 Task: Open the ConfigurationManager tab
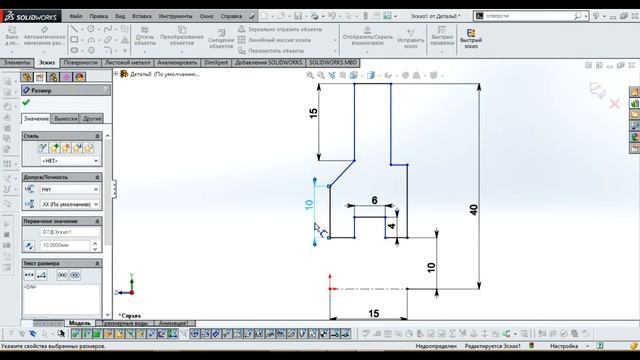(53, 77)
